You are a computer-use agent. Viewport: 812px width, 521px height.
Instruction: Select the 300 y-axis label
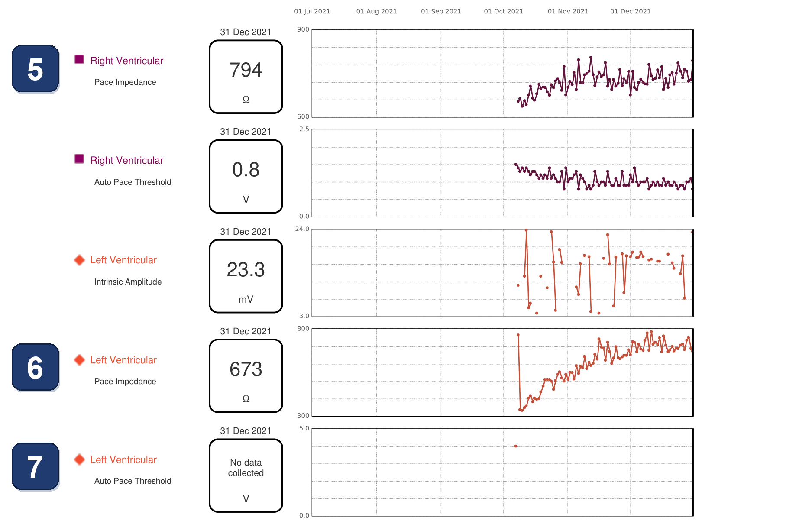(303, 416)
